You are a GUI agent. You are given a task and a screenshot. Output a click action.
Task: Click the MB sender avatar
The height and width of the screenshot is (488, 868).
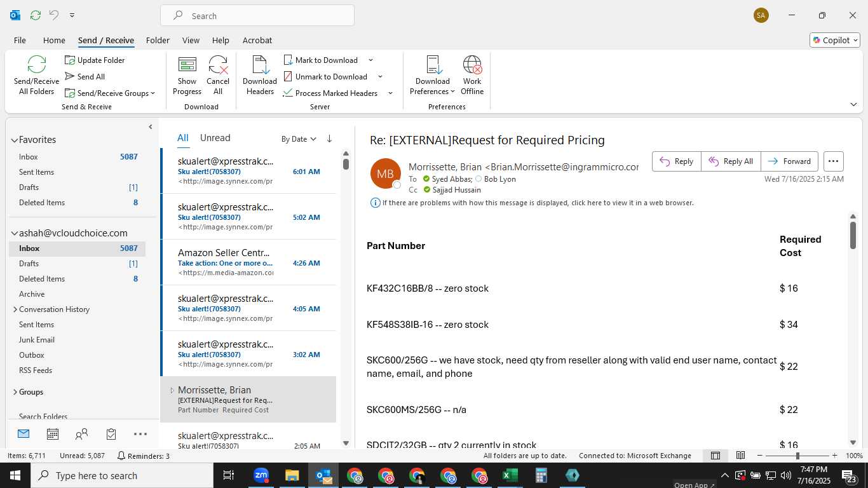[x=386, y=174]
